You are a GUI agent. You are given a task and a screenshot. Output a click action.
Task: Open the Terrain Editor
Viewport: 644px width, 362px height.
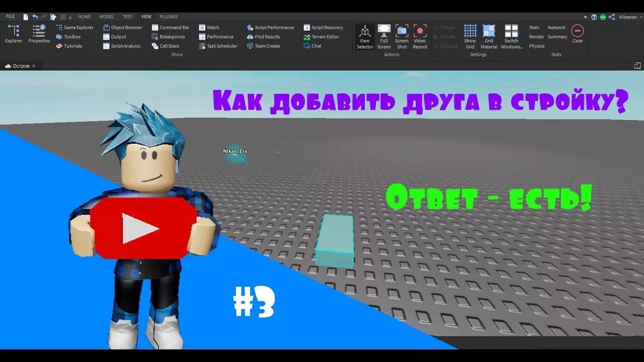(322, 37)
